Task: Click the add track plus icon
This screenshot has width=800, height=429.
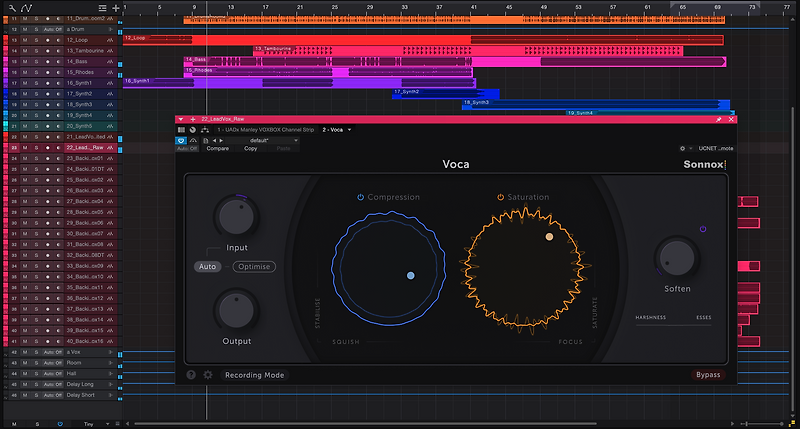Action: [116, 7]
